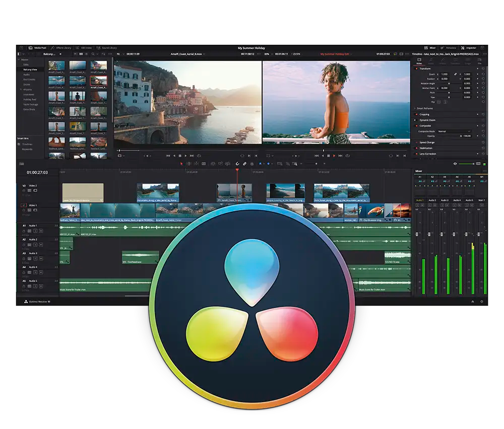Toggle the linked selection chain icon
The image size is (504, 429).
[244, 164]
